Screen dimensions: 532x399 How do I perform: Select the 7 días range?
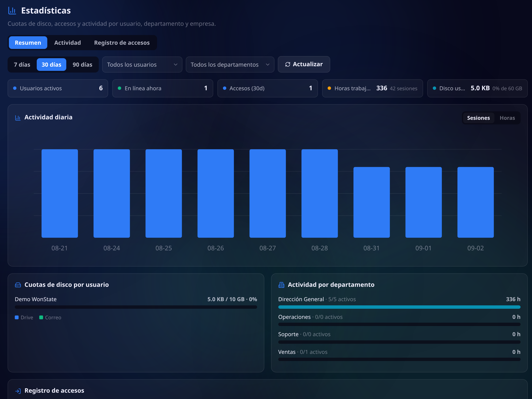pyautogui.click(x=22, y=65)
